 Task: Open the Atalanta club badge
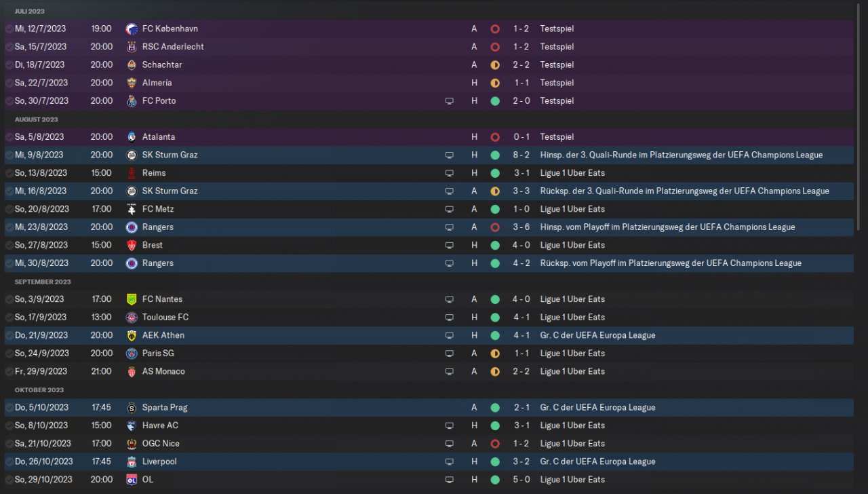132,137
